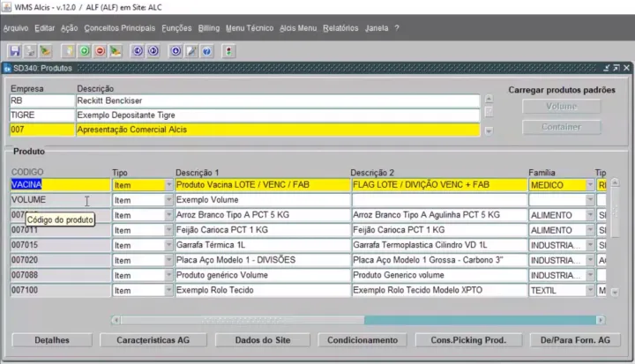Expand the Tipo dropdown for VACINA row
Screen dimensions: 635x364
[169, 185]
